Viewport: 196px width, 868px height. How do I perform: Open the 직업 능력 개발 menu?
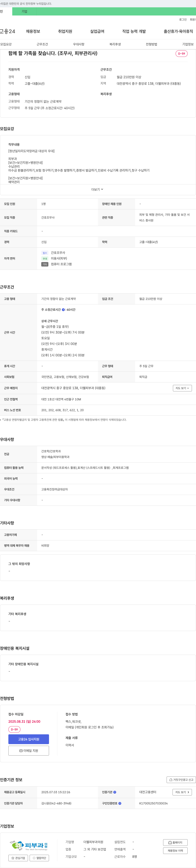tap(134, 31)
